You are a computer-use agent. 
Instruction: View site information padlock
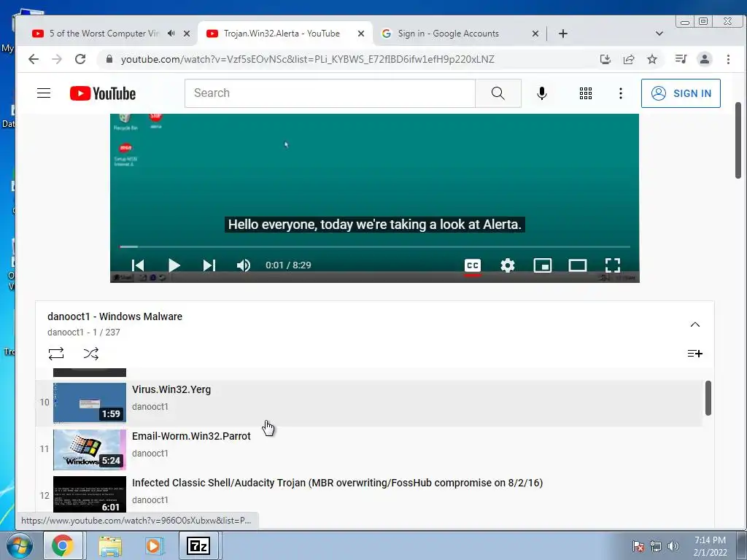pos(109,59)
